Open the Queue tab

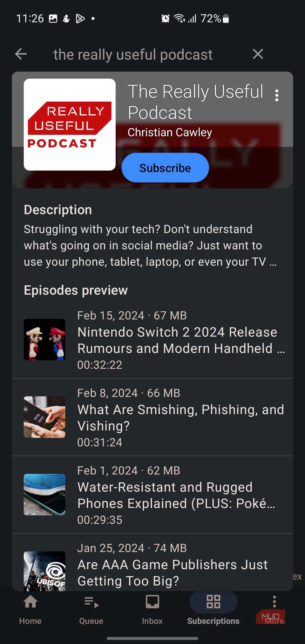(x=91, y=610)
